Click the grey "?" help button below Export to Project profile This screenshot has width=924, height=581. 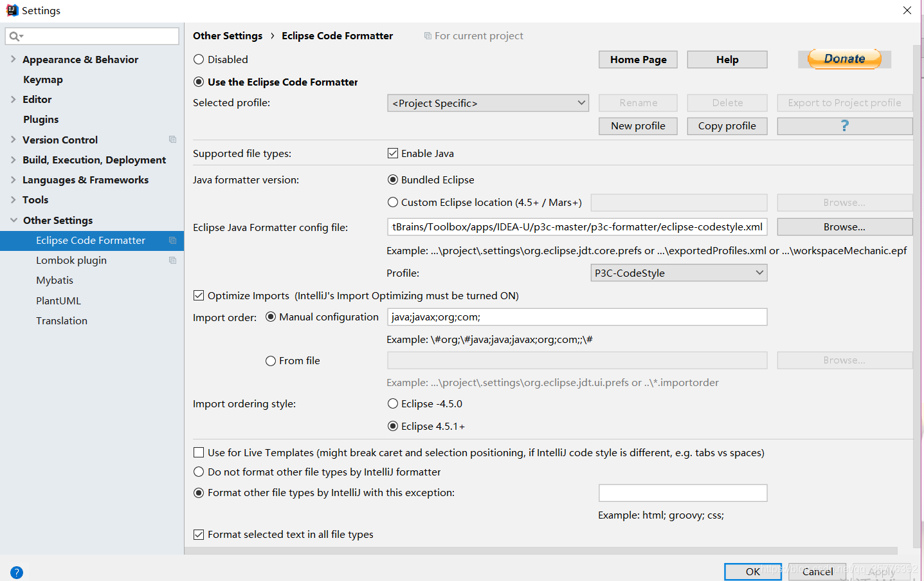pyautogui.click(x=844, y=125)
